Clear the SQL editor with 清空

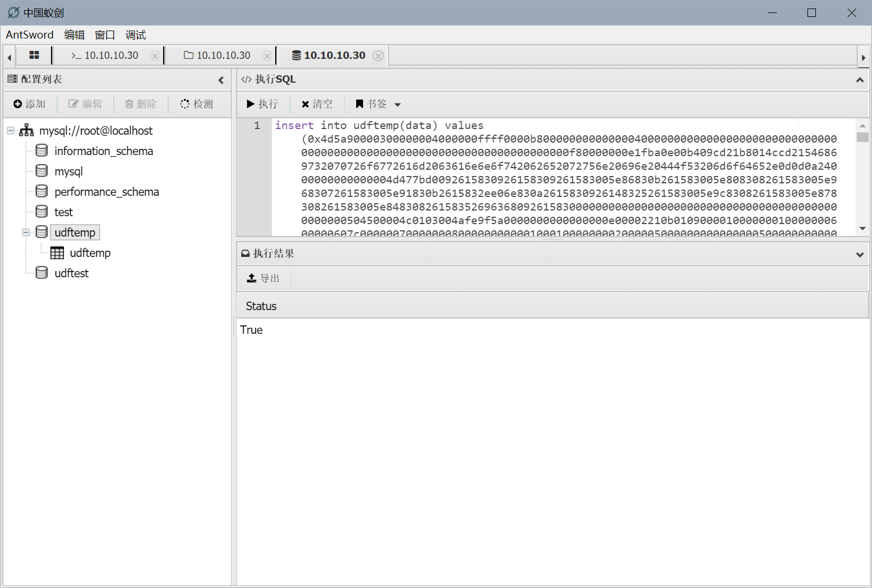[x=317, y=104]
